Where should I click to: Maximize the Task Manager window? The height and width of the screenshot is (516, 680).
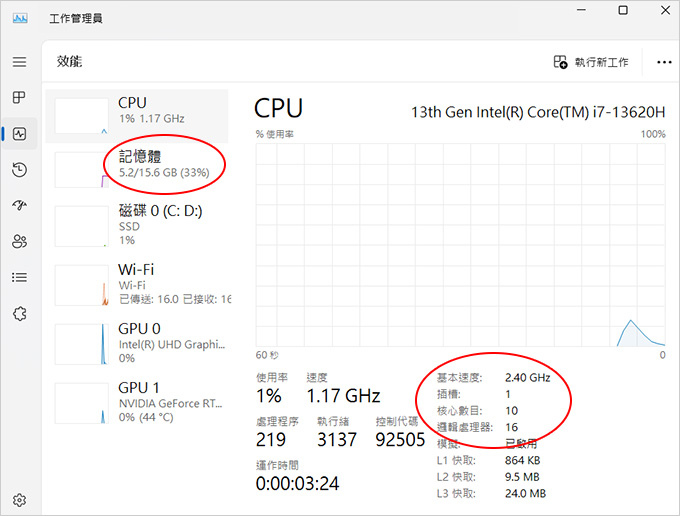(623, 10)
